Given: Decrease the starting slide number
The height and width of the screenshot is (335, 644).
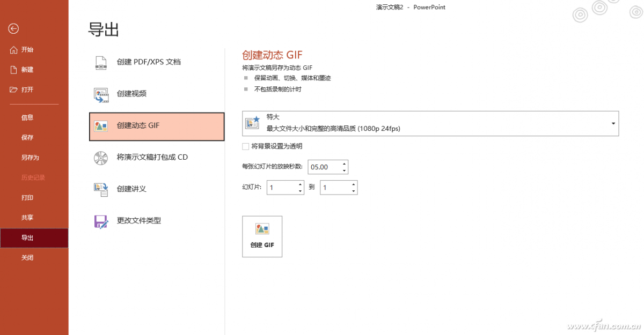Looking at the screenshot, I should coord(300,191).
